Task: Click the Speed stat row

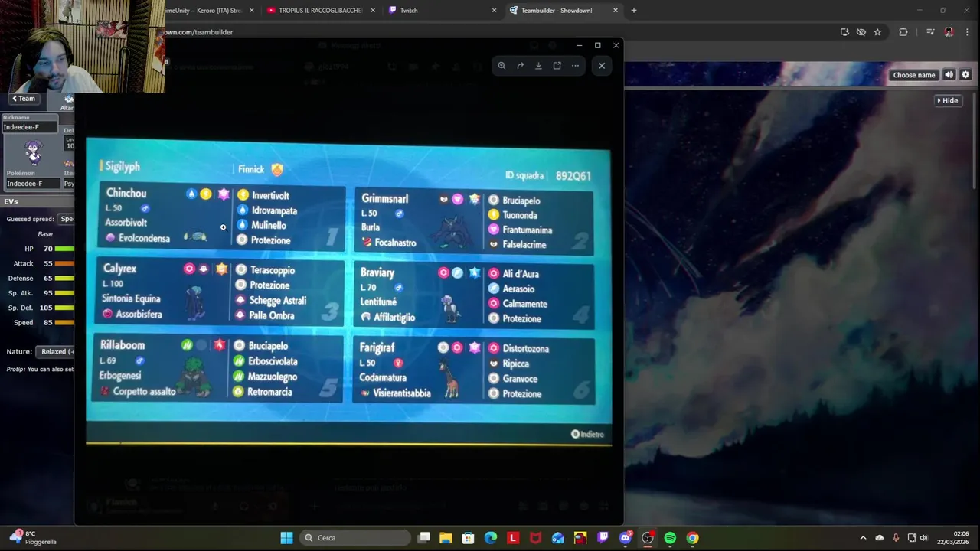Action: (x=38, y=322)
